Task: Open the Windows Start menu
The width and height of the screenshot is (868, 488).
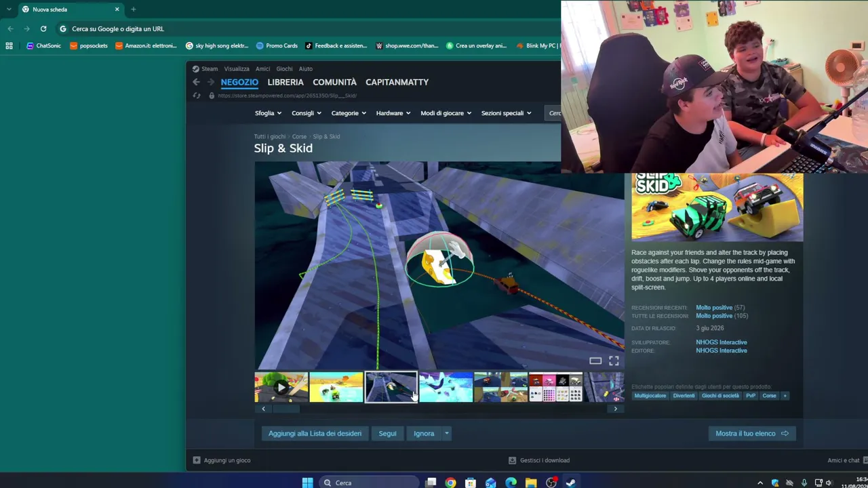Action: coord(307,483)
